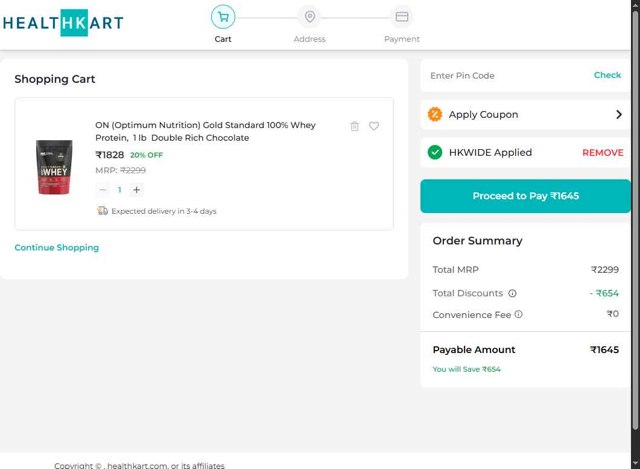Check pin code availability
The width and height of the screenshot is (640, 469).
[607, 75]
